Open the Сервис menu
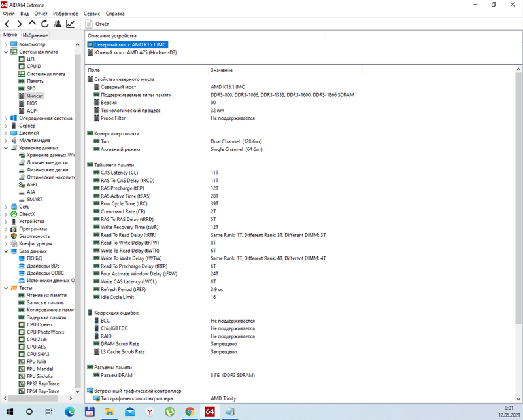The height and width of the screenshot is (420, 523). coord(92,14)
